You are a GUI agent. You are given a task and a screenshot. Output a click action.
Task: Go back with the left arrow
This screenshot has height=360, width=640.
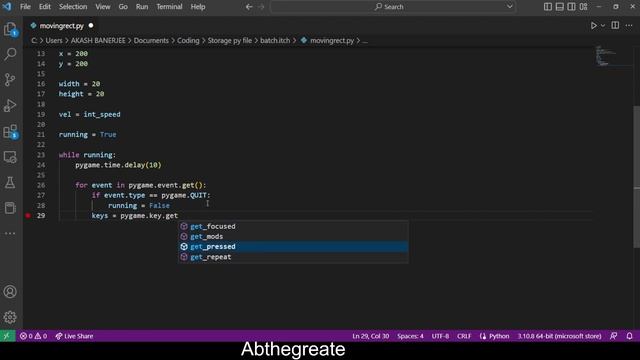click(249, 7)
